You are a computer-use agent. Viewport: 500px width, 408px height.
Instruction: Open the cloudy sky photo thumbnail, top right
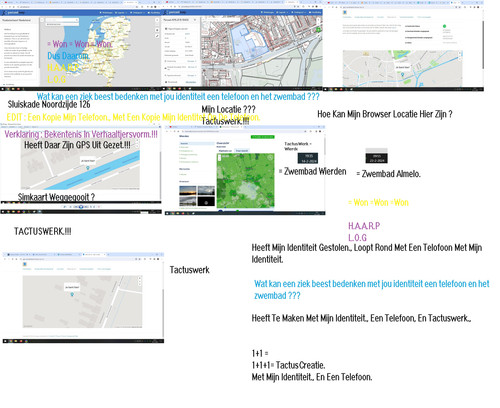[206, 190]
